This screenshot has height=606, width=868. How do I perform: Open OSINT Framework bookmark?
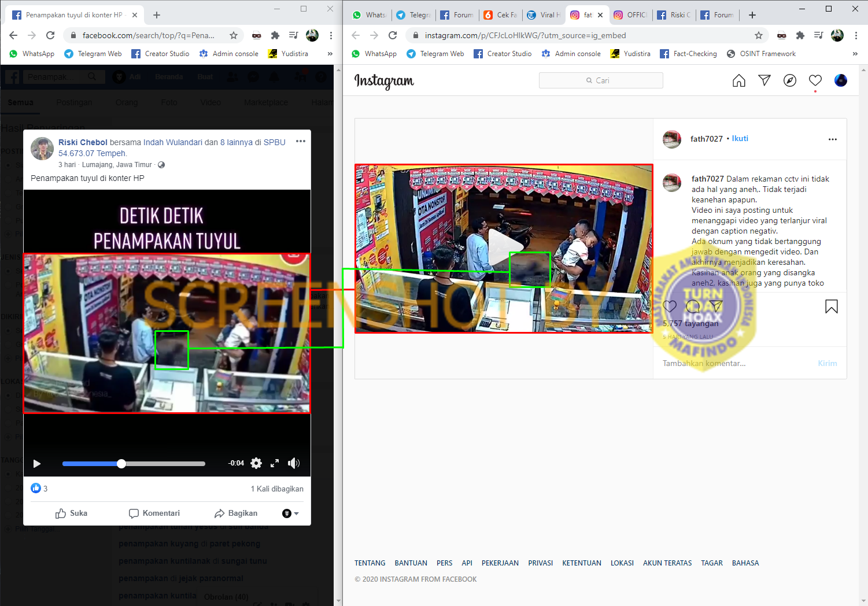(x=761, y=54)
